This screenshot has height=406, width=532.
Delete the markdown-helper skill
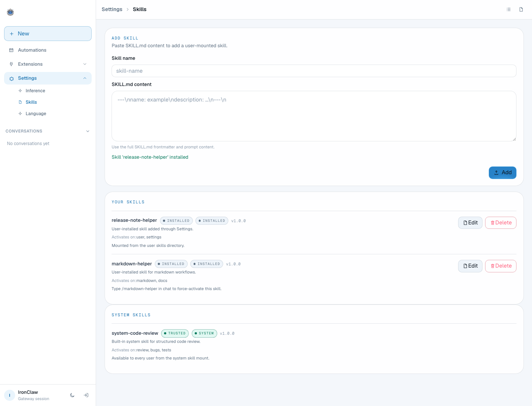(501, 266)
